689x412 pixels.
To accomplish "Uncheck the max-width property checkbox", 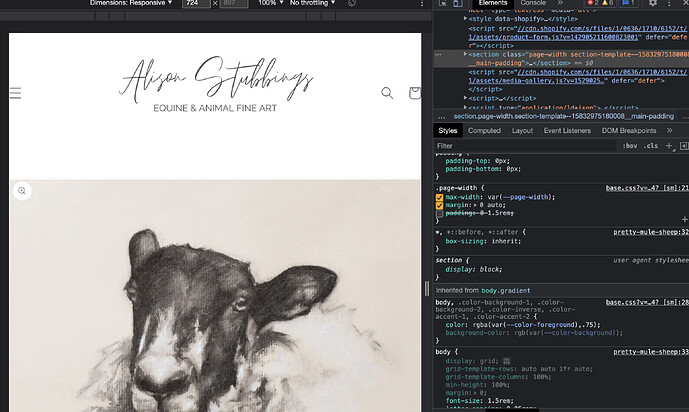I will pos(439,197).
